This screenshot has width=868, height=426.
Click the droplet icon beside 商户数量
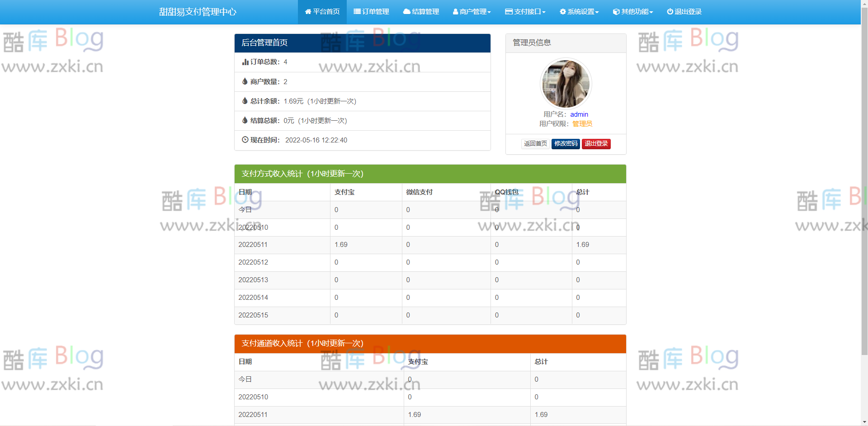245,81
